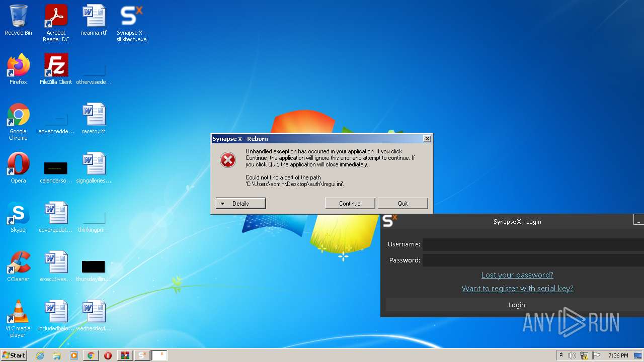Select Synapse X - sikktech.exe desktop icon
The image size is (644, 362).
point(131,23)
